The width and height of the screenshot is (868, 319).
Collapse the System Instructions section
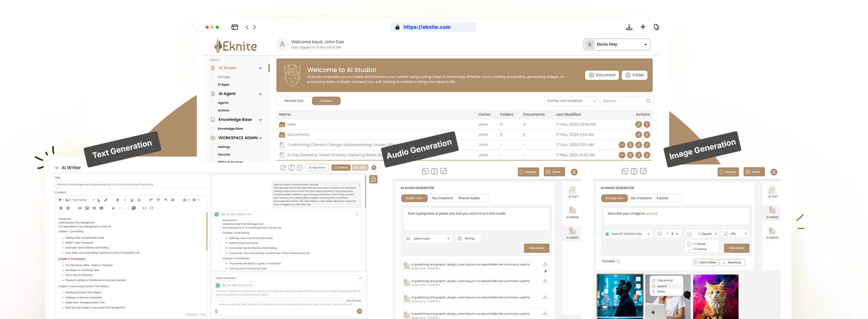[x=360, y=278]
